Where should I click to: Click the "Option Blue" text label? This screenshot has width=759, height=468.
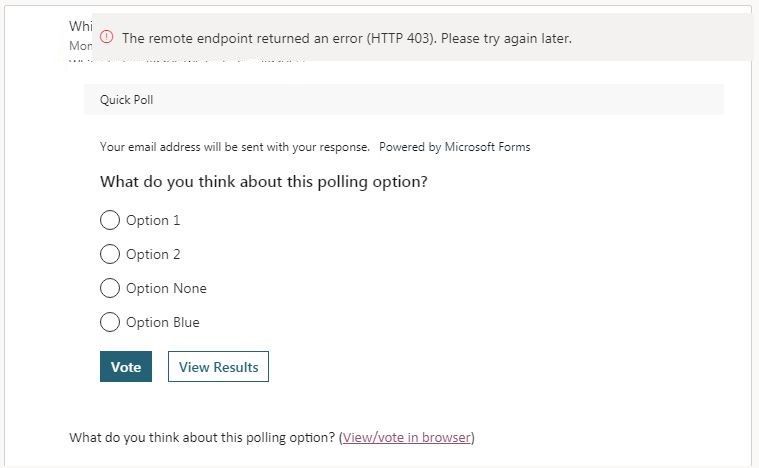163,322
